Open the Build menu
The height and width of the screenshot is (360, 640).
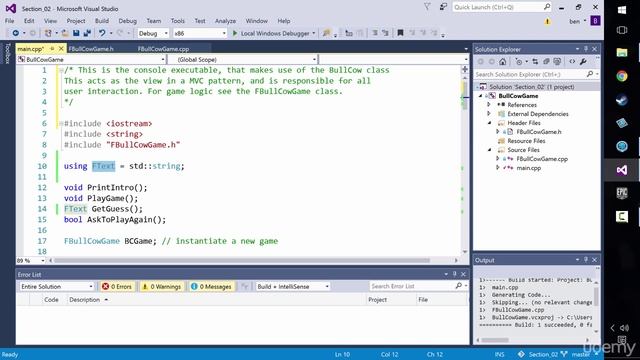pos(102,21)
